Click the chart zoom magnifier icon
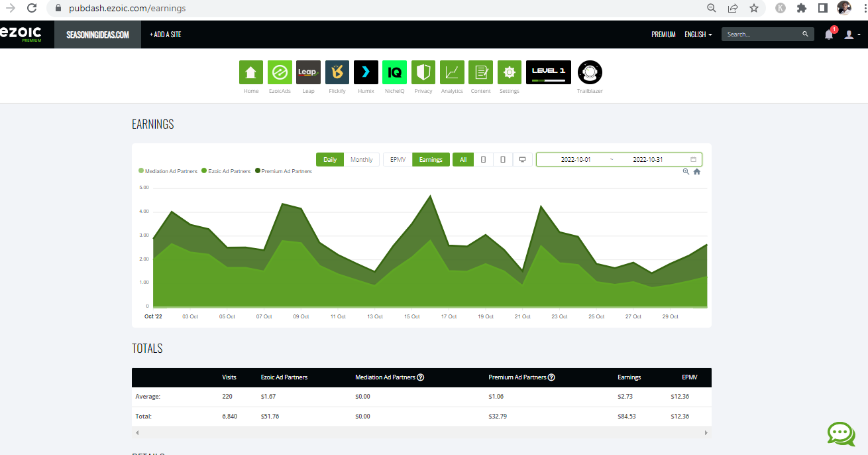Image resolution: width=868 pixels, height=455 pixels. [686, 171]
